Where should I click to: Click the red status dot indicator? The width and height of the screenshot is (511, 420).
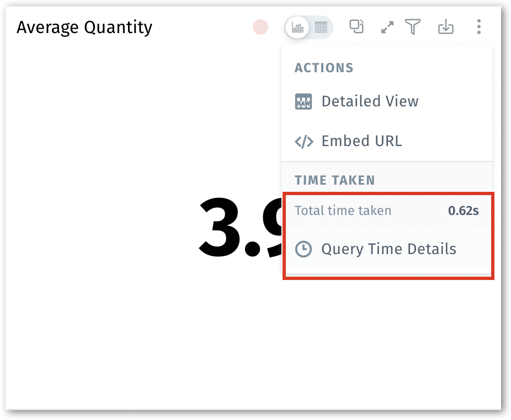[260, 27]
